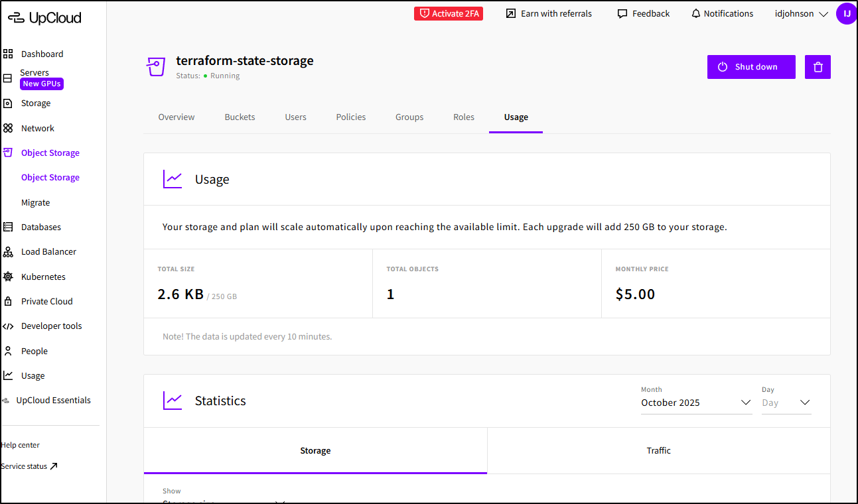
Task: Open the Day dropdown selector
Action: coord(786,403)
